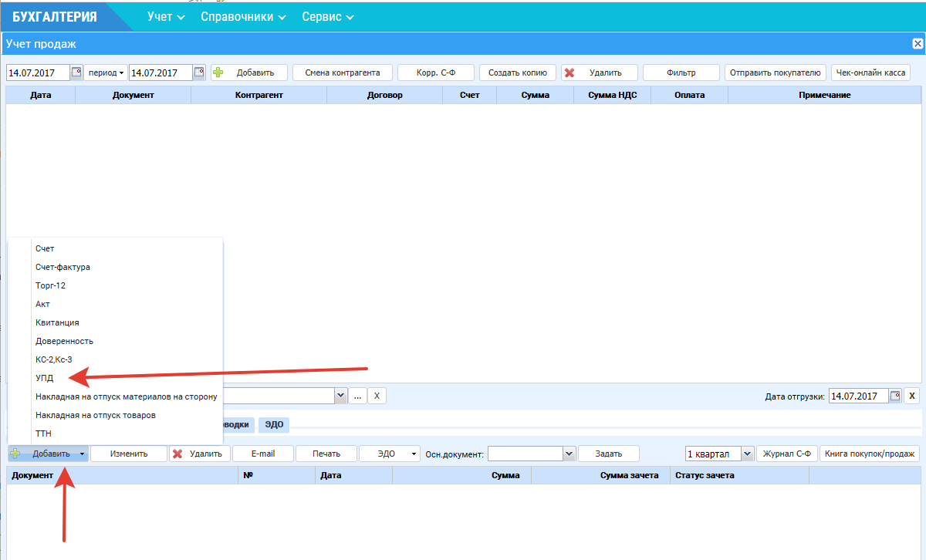Open the Осн.документ combo box
The height and width of the screenshot is (560, 926).
[569, 454]
